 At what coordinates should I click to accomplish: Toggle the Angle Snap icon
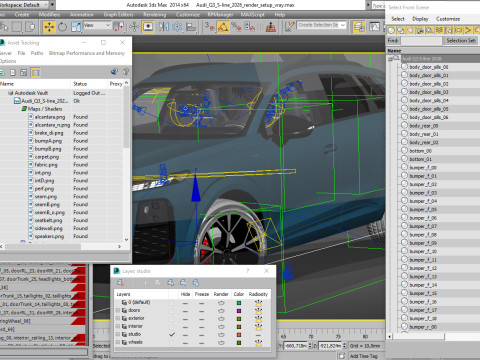223,27
